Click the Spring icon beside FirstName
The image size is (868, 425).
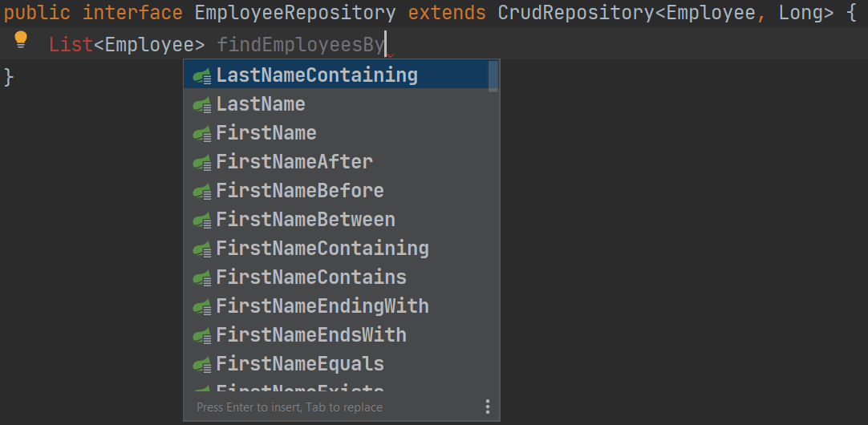[x=202, y=133]
